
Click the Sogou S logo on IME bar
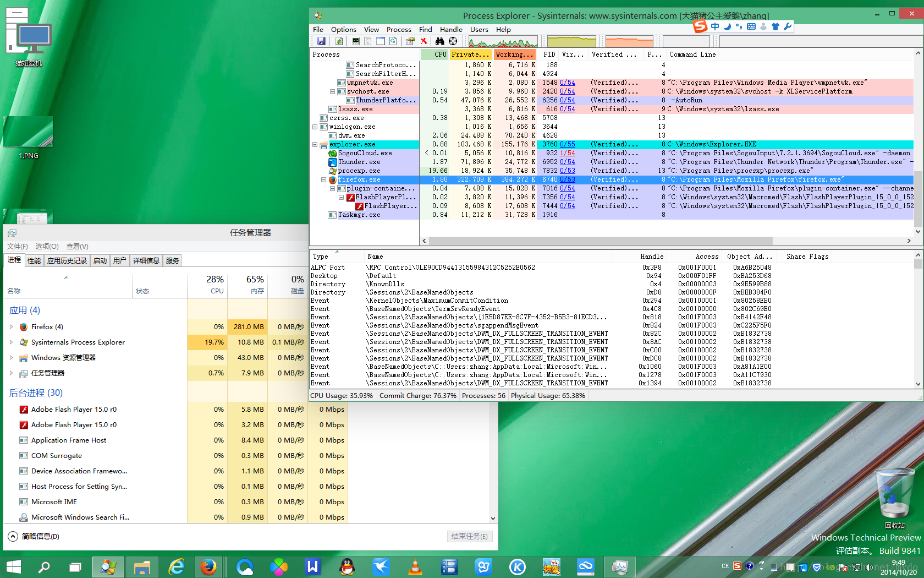(700, 26)
